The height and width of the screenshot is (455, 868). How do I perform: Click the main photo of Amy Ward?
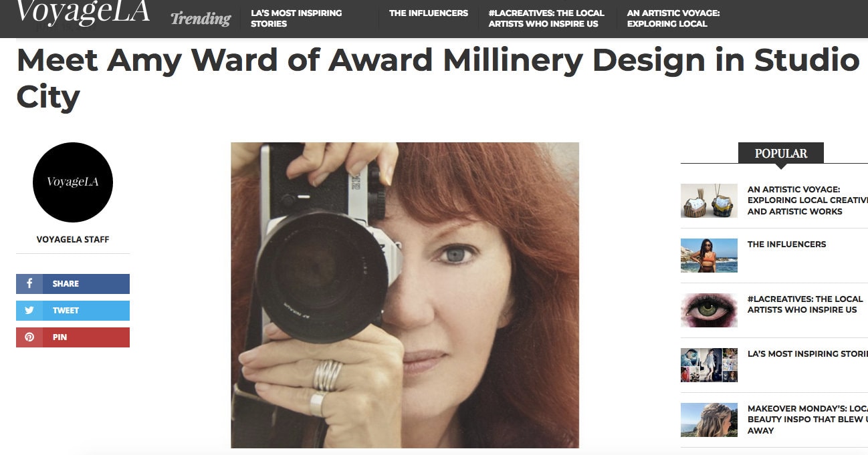coord(405,295)
